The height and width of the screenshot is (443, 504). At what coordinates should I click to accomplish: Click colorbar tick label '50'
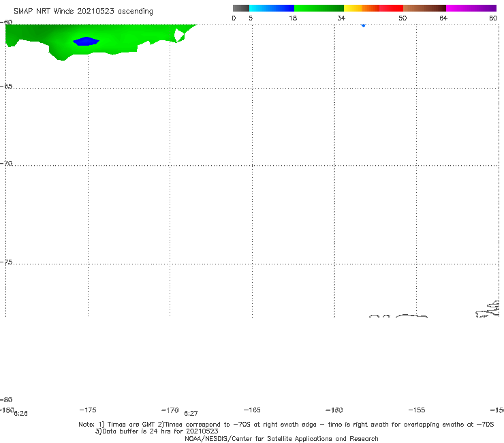click(x=403, y=18)
